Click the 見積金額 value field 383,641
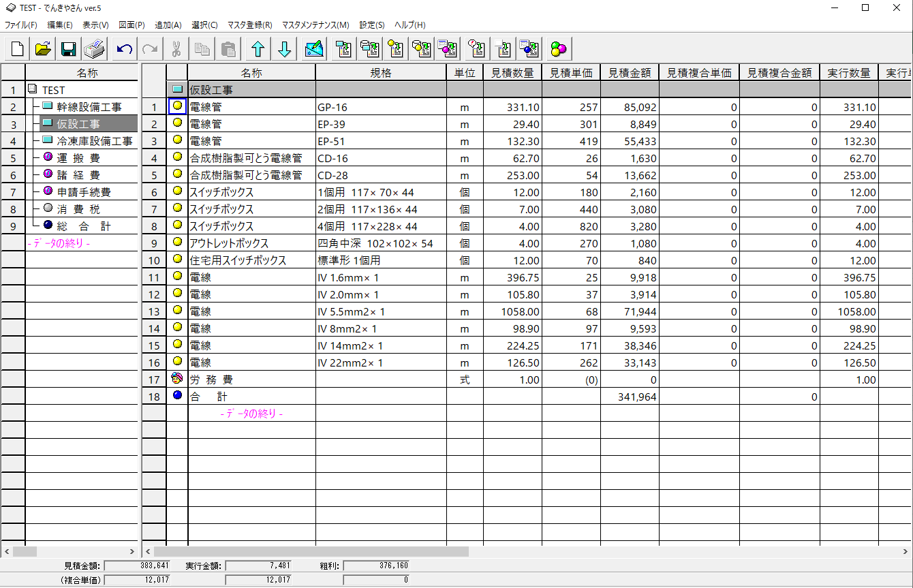 tap(137, 566)
